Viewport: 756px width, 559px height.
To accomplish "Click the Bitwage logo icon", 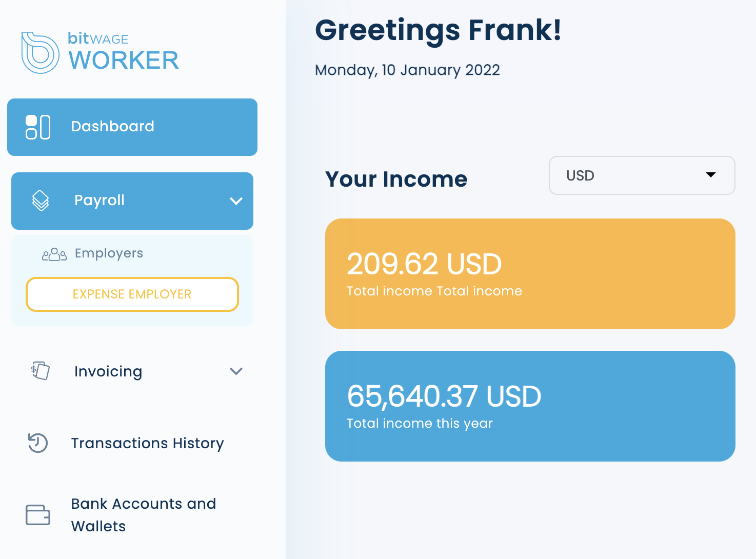I will 40,52.
